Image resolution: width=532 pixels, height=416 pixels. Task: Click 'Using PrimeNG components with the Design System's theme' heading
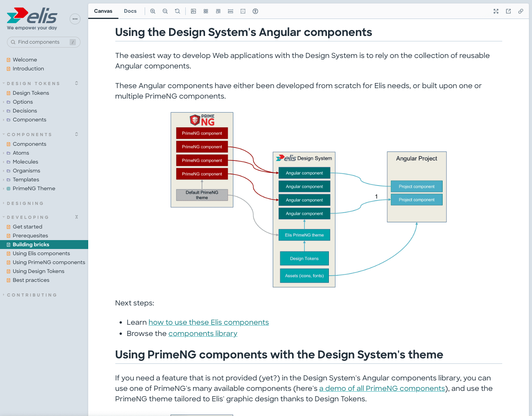(x=279, y=355)
